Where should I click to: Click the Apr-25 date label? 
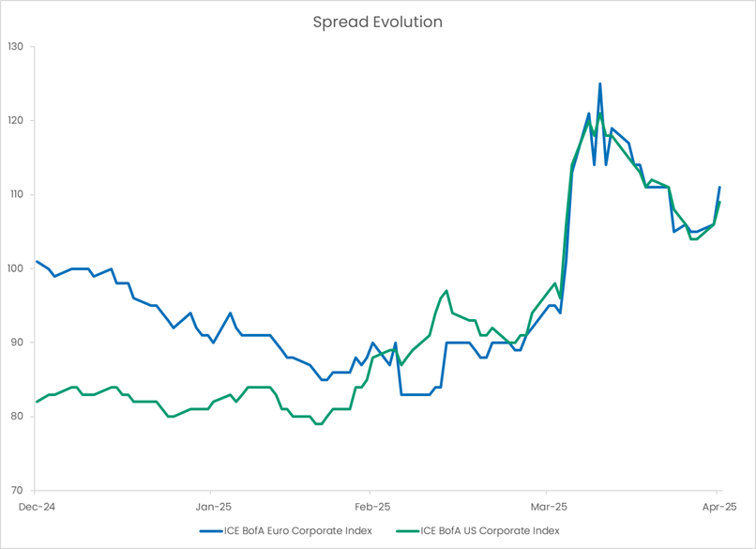[x=718, y=505]
